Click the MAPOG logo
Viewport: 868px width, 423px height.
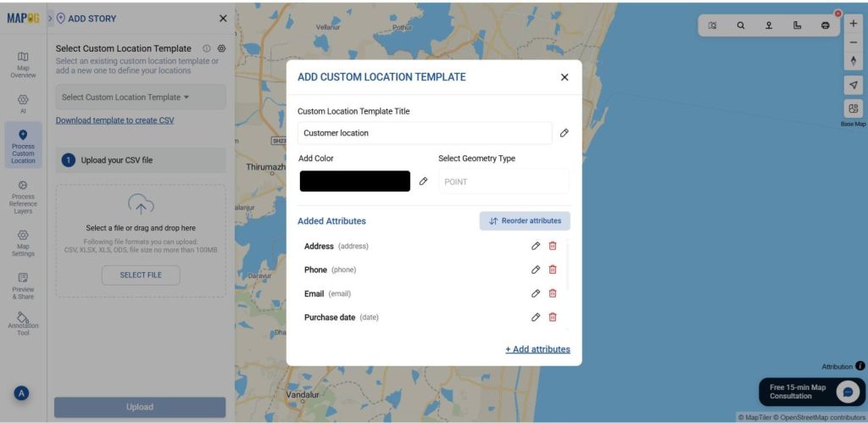[x=23, y=19]
